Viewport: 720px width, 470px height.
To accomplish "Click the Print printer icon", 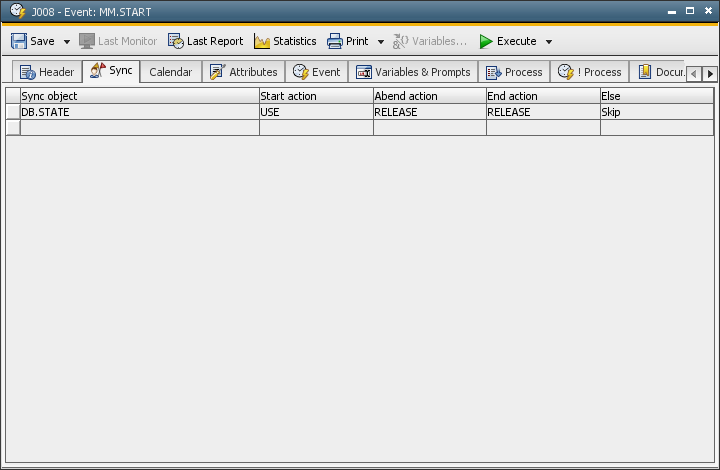I will pos(335,41).
